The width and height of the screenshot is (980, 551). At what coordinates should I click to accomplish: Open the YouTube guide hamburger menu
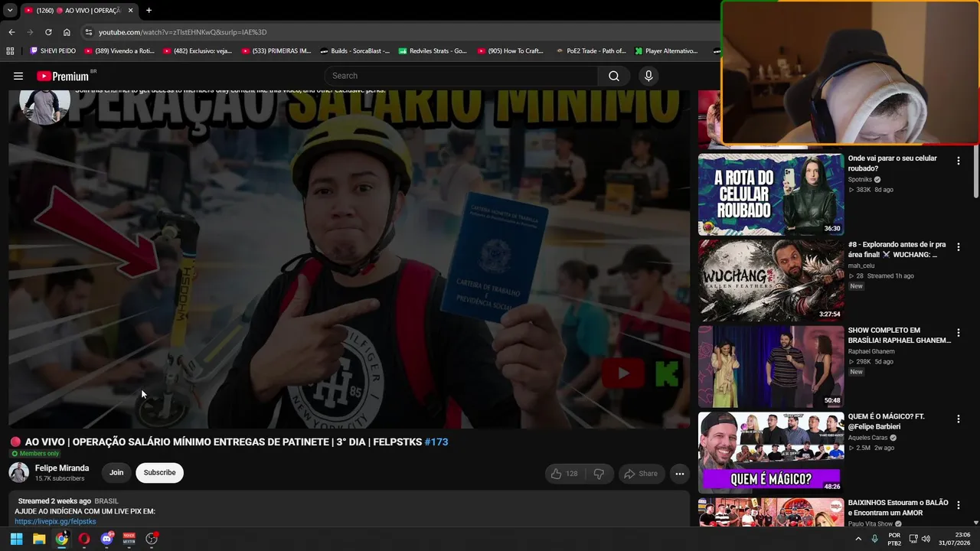[18, 76]
